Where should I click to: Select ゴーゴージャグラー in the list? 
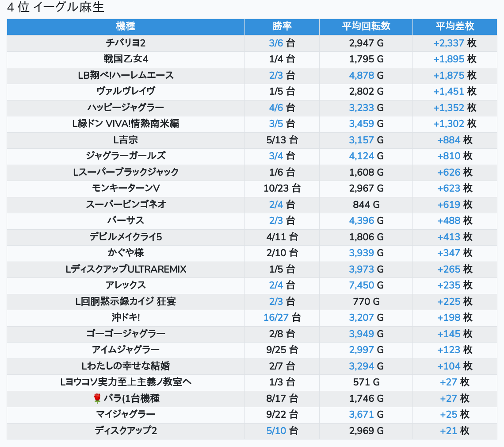[126, 334]
